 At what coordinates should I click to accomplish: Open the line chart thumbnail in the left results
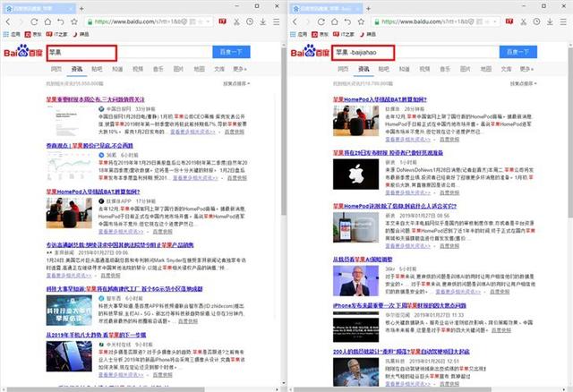69,166
